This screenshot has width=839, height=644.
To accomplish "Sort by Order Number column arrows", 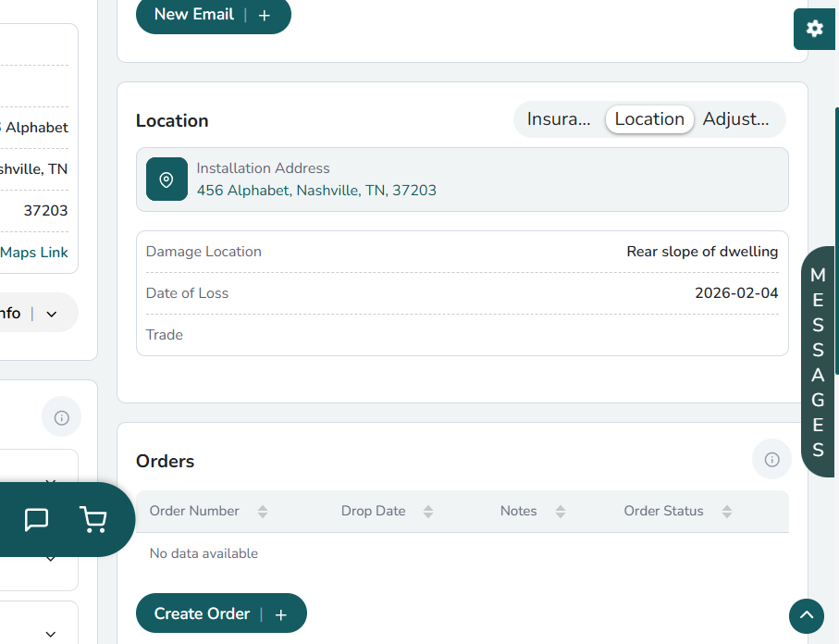I will 263,512.
